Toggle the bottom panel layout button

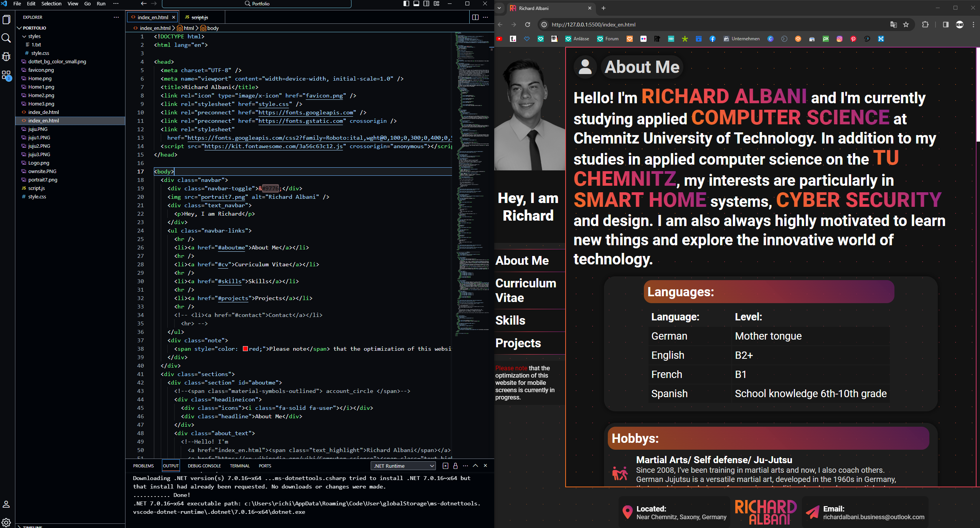[x=416, y=3]
